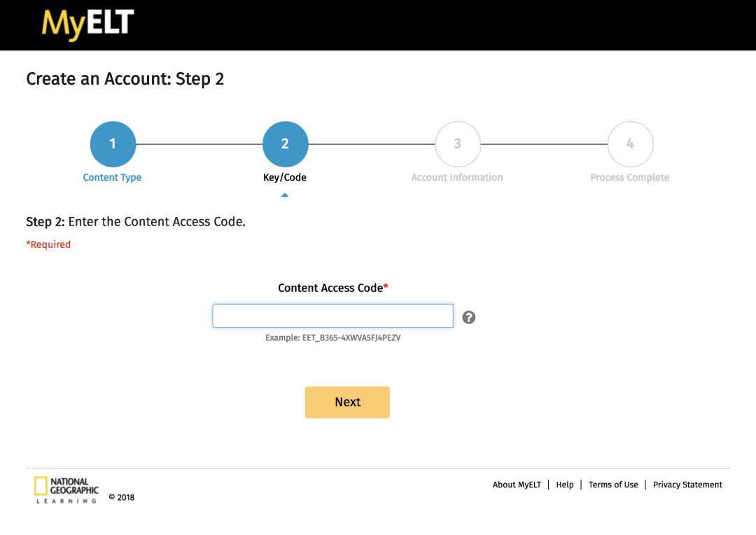Go back to Content Type step

pos(112,178)
